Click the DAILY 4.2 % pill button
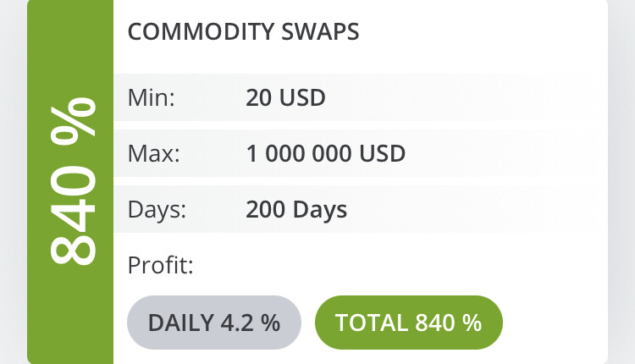This screenshot has width=635, height=364. (214, 323)
